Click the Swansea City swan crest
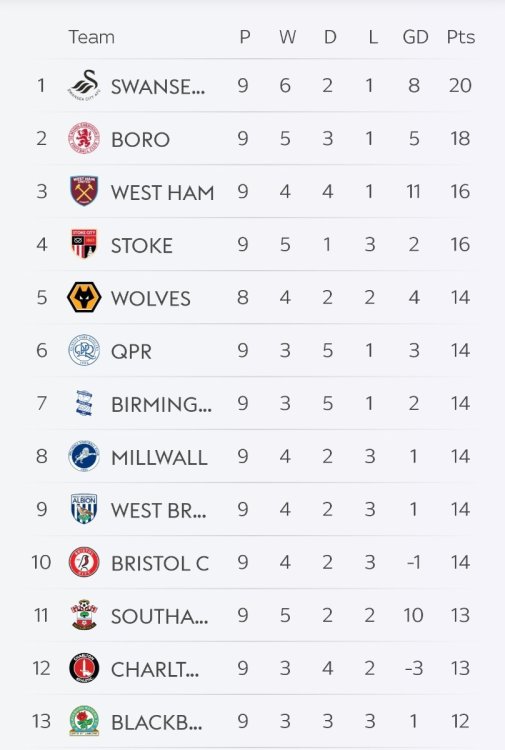Viewport: 505px width, 750px height. tap(84, 86)
